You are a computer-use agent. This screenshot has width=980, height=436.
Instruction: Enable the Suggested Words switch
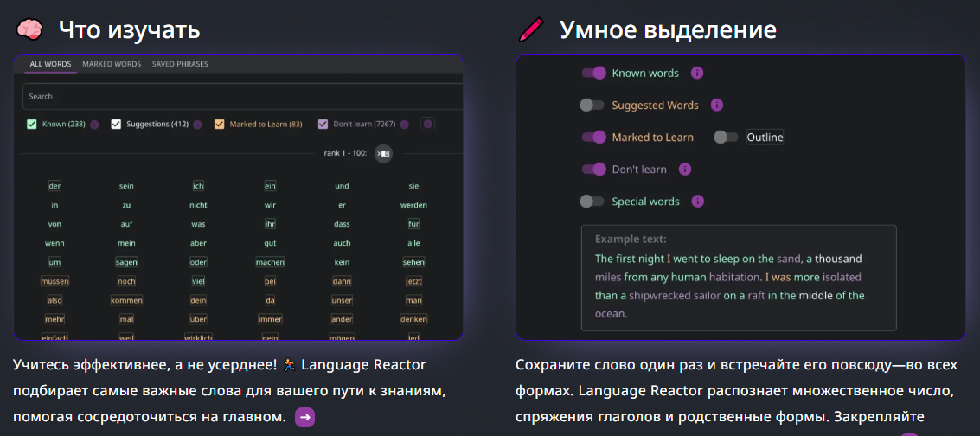click(x=592, y=105)
